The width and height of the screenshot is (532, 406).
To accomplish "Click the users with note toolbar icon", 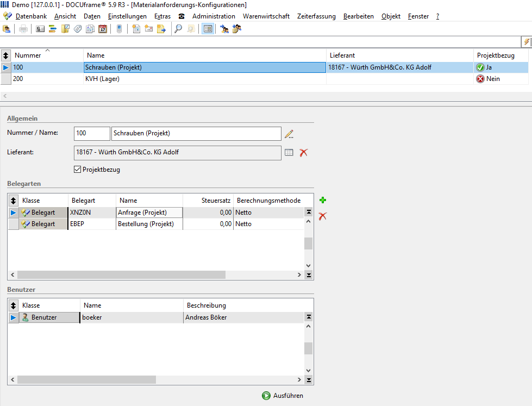I will pyautogui.click(x=237, y=29).
